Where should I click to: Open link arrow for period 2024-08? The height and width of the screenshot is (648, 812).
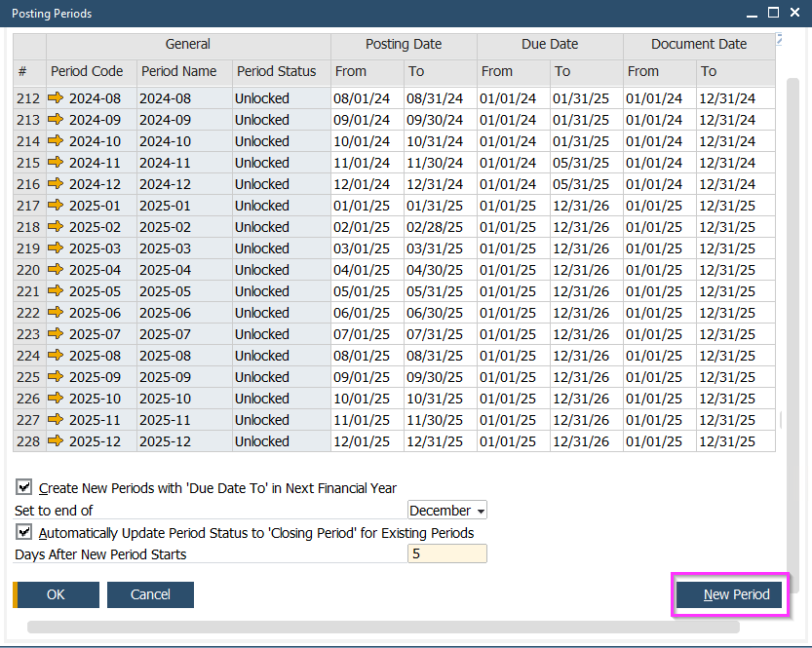point(55,98)
